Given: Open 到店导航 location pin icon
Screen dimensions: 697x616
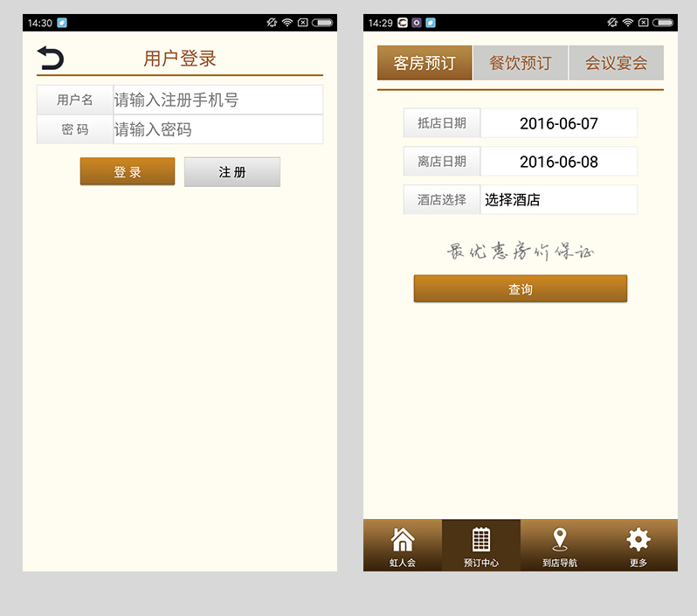Looking at the screenshot, I should [560, 544].
